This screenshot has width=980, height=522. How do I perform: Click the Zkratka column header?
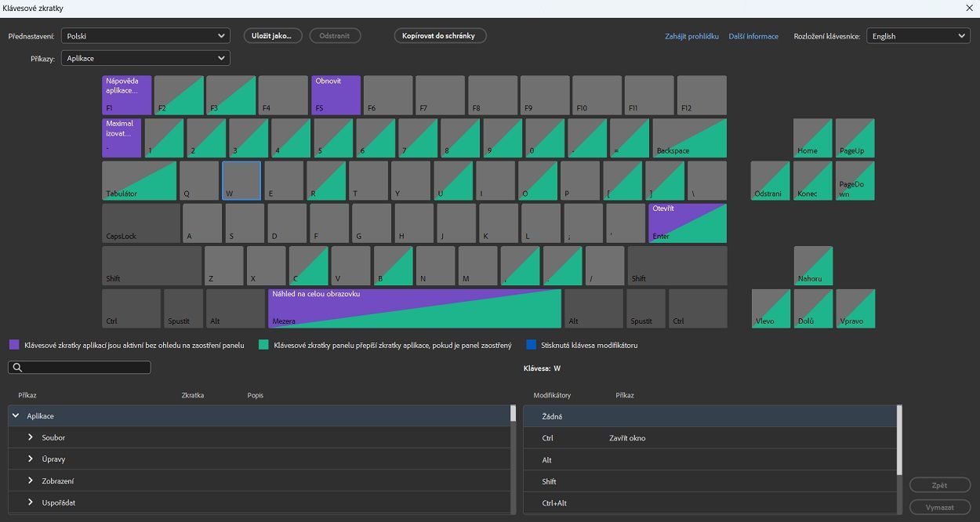tap(192, 395)
